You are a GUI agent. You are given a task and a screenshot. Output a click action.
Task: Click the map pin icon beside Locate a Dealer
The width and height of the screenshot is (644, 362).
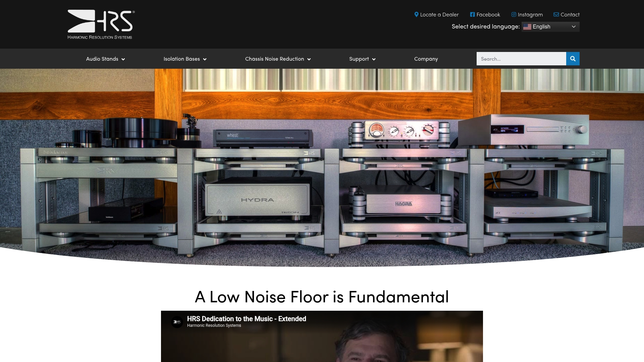416,14
